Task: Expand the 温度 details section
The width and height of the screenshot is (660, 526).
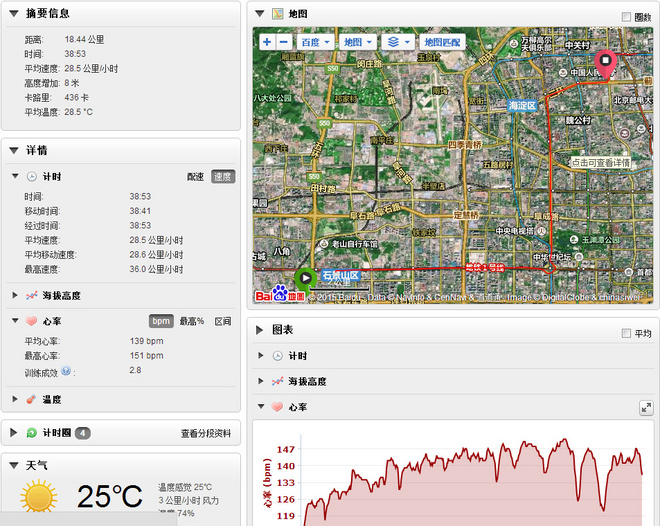Action: coord(15,399)
